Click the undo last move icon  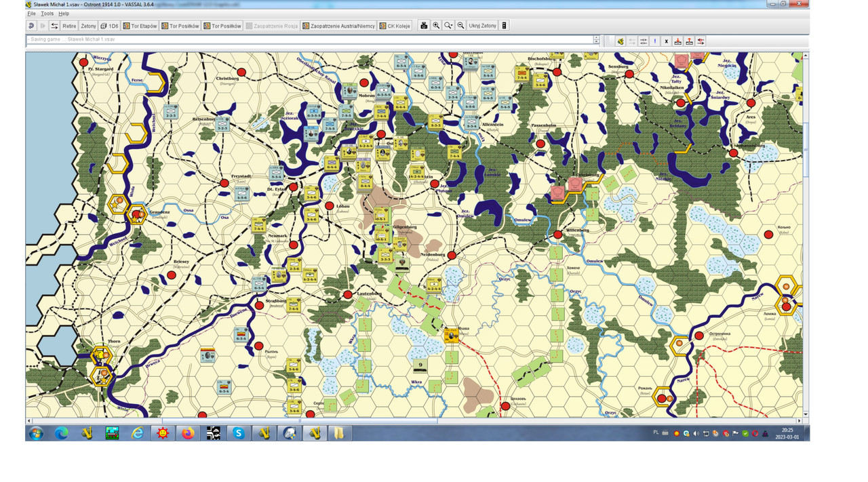coord(31,26)
